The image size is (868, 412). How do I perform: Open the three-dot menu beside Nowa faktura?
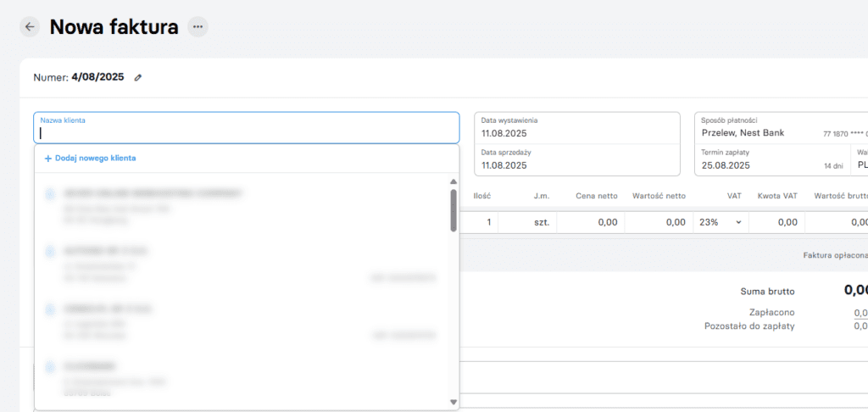(x=198, y=27)
